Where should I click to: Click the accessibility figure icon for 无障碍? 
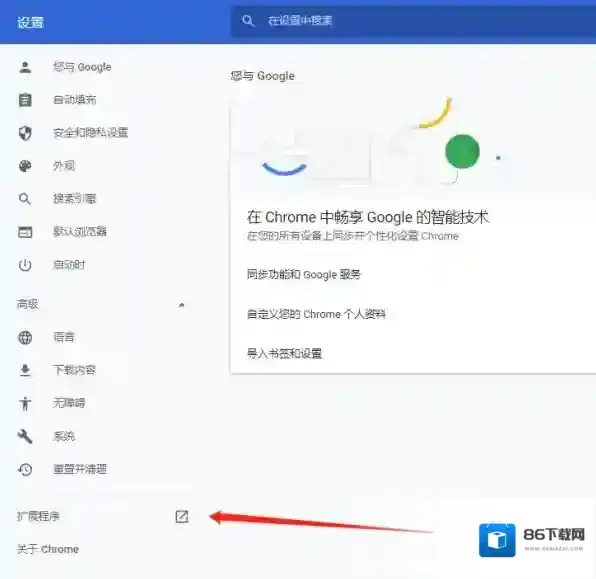point(25,403)
